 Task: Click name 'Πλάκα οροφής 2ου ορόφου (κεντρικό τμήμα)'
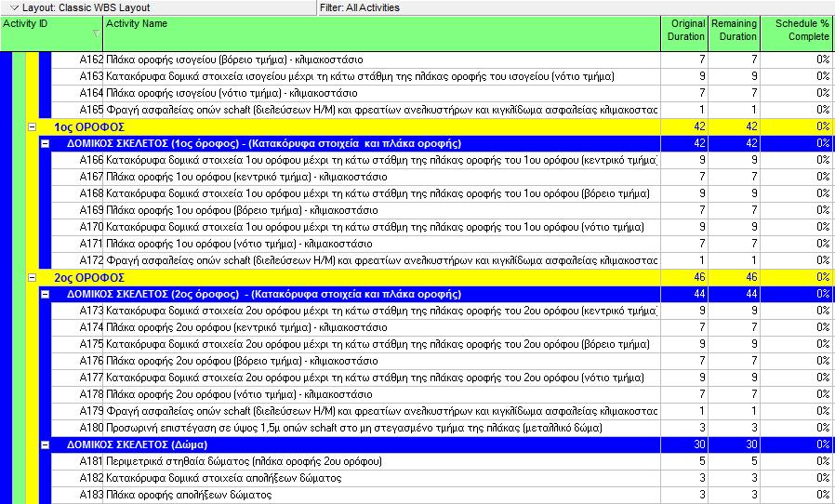coord(208,327)
